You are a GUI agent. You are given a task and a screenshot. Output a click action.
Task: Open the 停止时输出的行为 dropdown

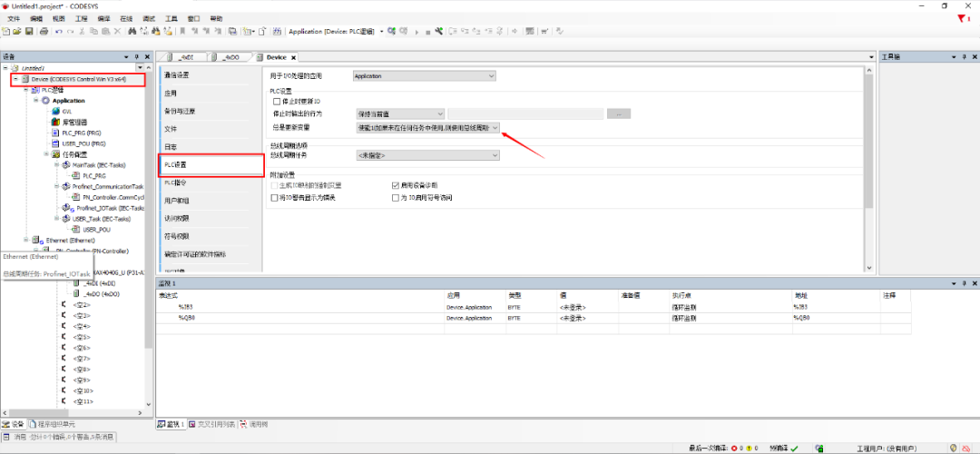[x=401, y=113]
